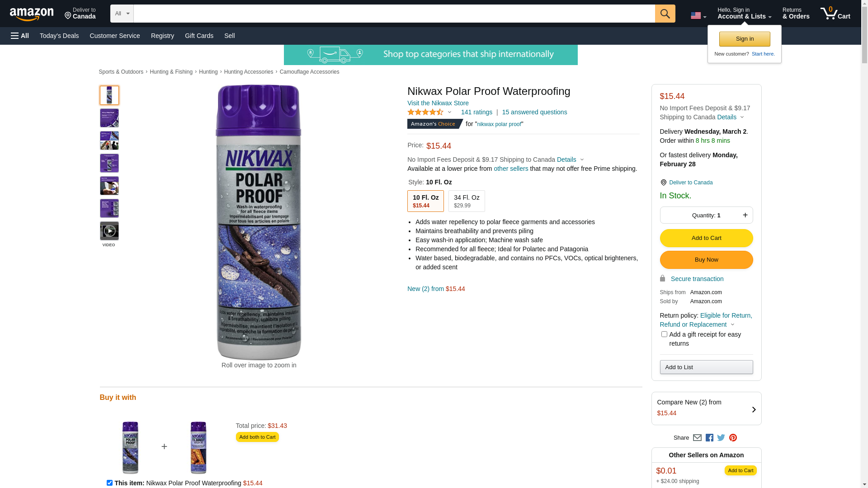Open the 15 answered questions link
This screenshot has height=488, width=868.
tap(534, 112)
